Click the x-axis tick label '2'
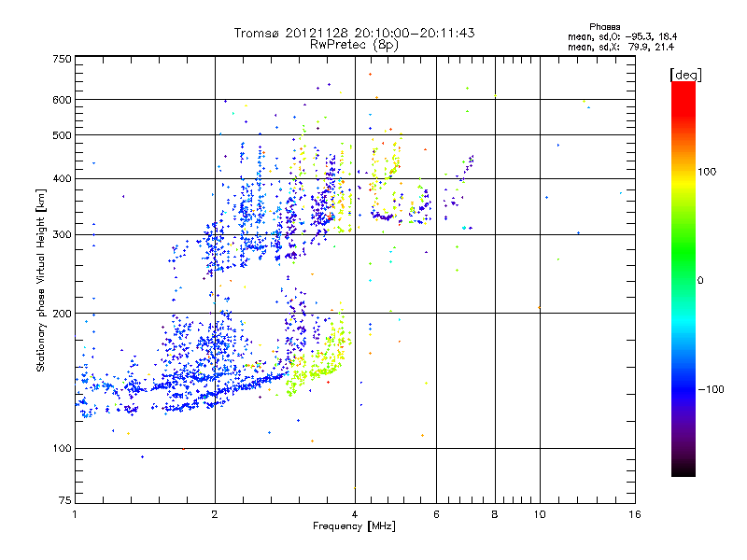Image resolution: width=747 pixels, height=560 pixels. [x=215, y=514]
